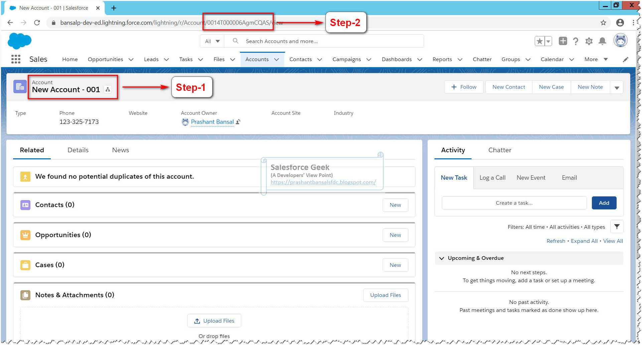This screenshot has width=644, height=347.
Task: Click the Expand All link
Action: (584, 241)
